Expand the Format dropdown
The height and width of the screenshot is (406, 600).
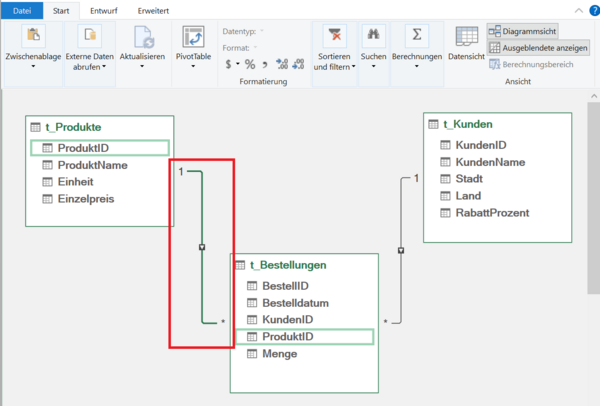pos(241,47)
